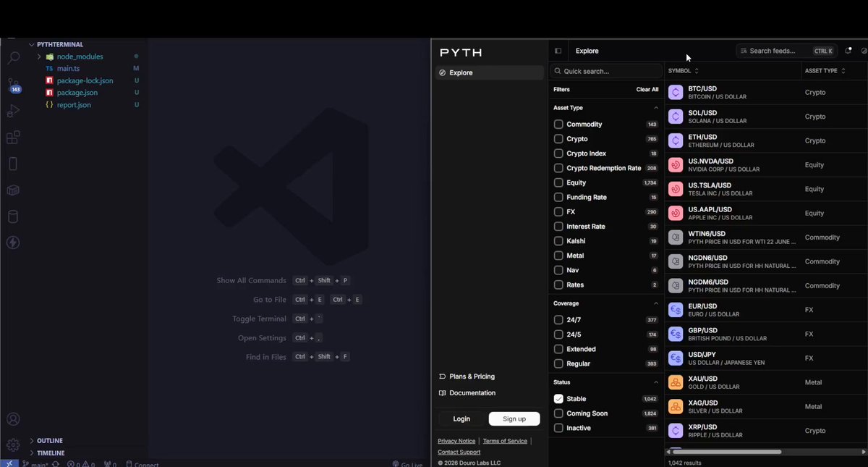Click the errors and warnings status bar indicator
The image size is (868, 467).
pos(81,464)
